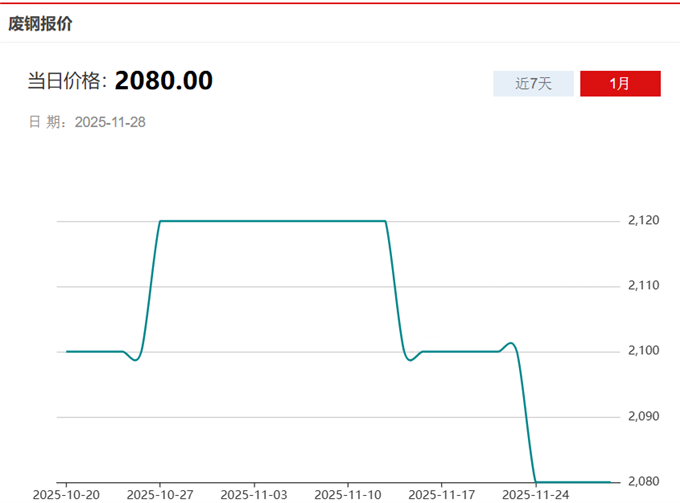Click the date text 2025-11-28
680x503 pixels.
pyautogui.click(x=111, y=122)
